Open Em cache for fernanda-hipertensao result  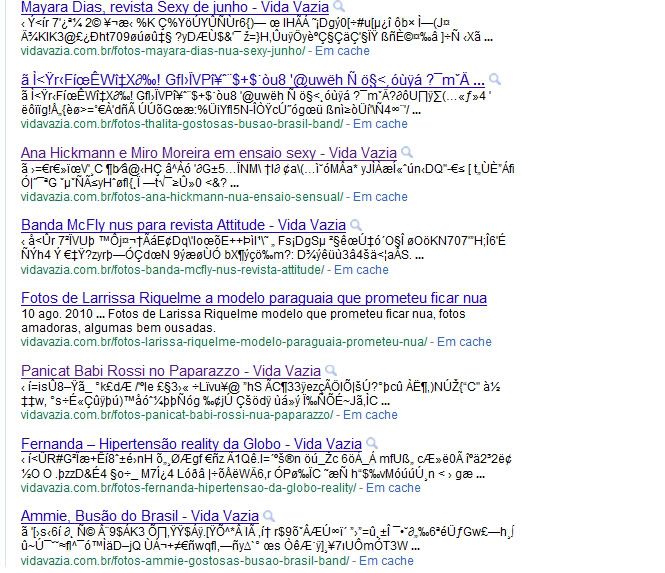coord(393,488)
